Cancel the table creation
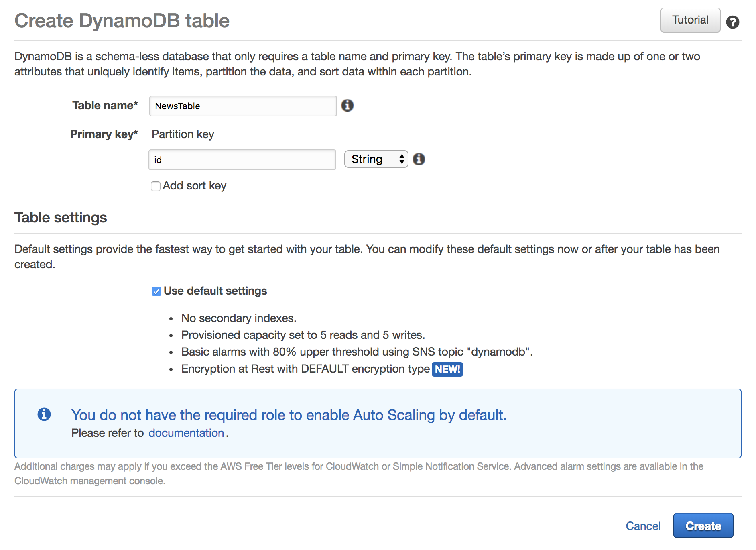The width and height of the screenshot is (756, 550). click(643, 526)
